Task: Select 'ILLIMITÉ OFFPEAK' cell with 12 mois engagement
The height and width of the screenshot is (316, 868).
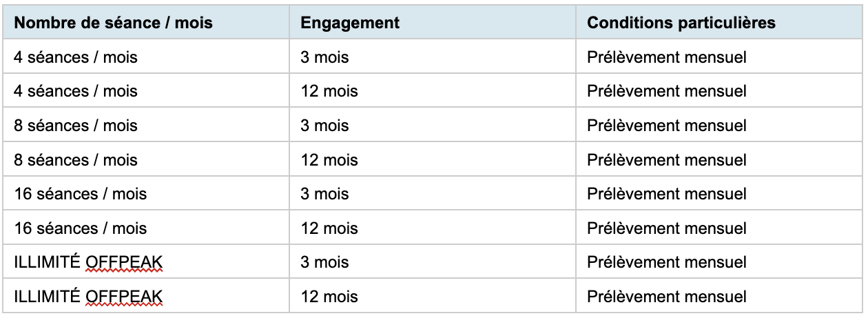Action: pos(147,297)
